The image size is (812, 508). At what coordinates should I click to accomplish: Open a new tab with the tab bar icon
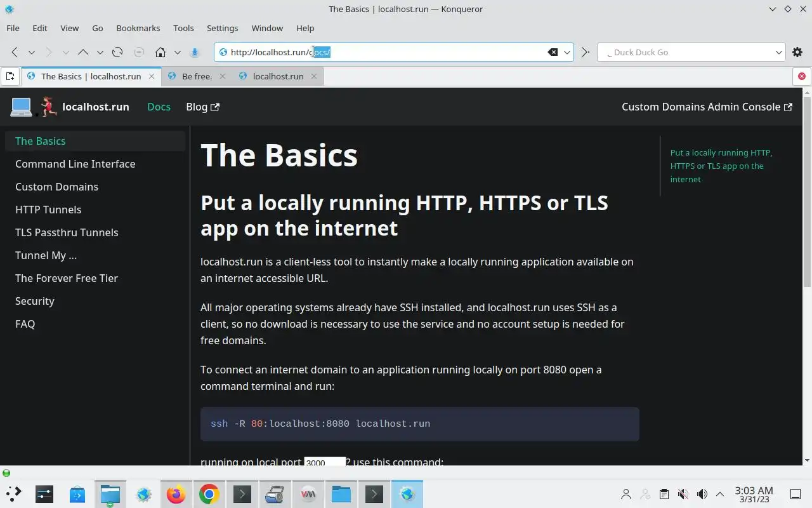(10, 76)
